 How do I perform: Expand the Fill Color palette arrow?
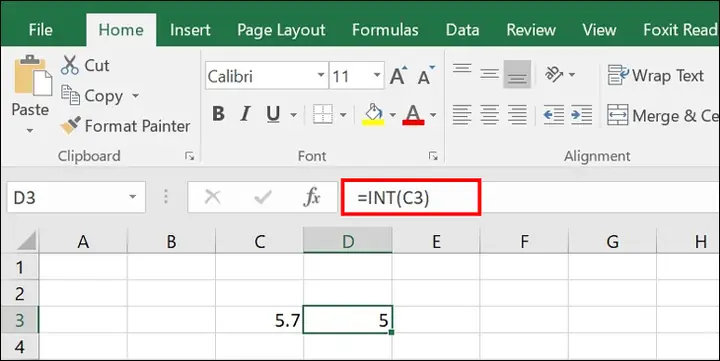tap(393, 115)
